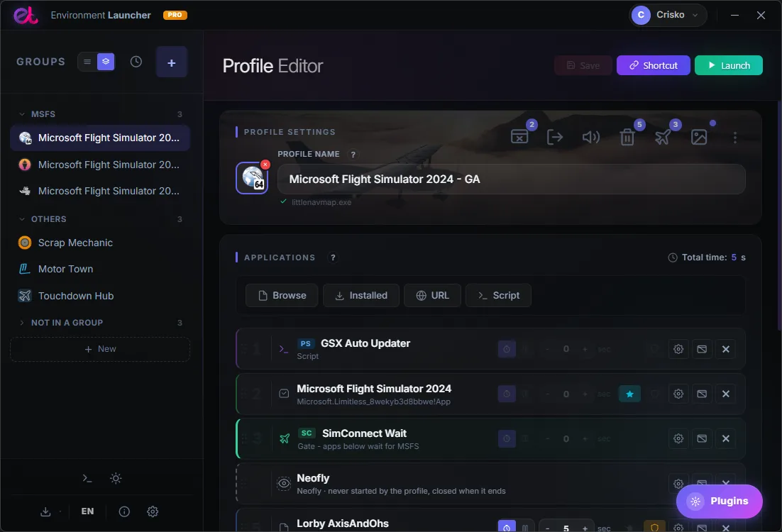Collapse the OTHERS group
Screen dimensions: 782x532
pyautogui.click(x=22, y=219)
